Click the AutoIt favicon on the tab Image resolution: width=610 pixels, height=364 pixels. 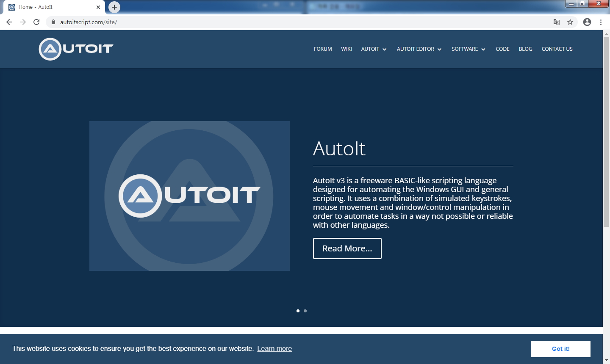(12, 7)
